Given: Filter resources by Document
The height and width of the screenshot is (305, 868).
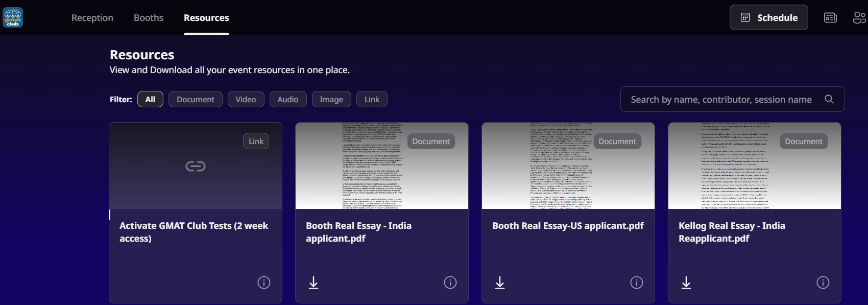Looking at the screenshot, I should tap(195, 99).
